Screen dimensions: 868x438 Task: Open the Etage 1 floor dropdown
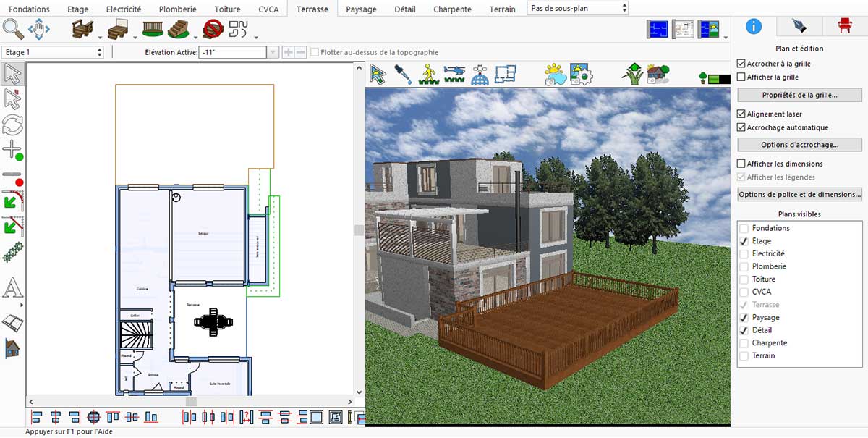(x=53, y=52)
